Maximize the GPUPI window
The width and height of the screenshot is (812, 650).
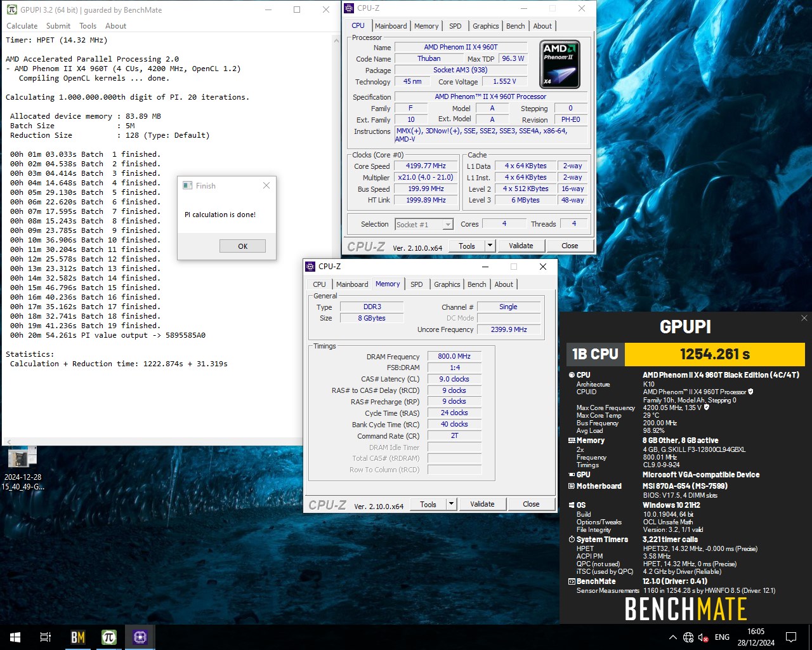(297, 10)
